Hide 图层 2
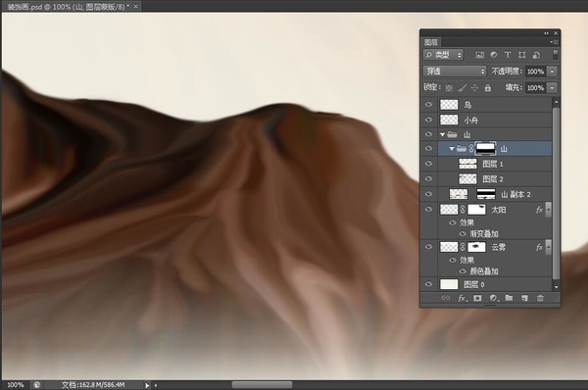The height and width of the screenshot is (390, 588). pyautogui.click(x=429, y=179)
